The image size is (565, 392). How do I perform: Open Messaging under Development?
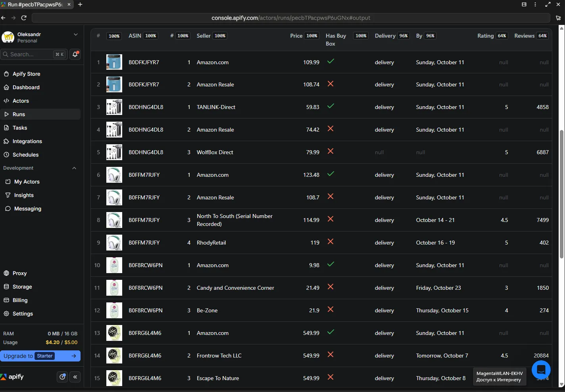(x=27, y=208)
